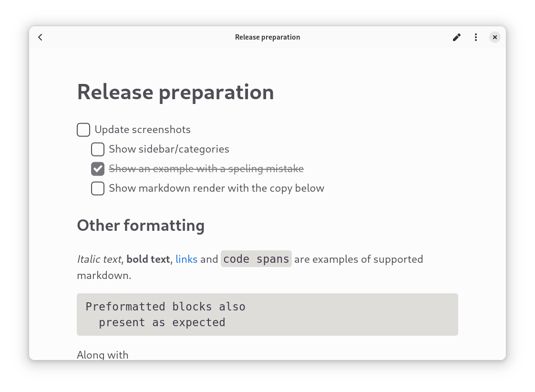Enable the Show markdown render checkbox

(98, 188)
